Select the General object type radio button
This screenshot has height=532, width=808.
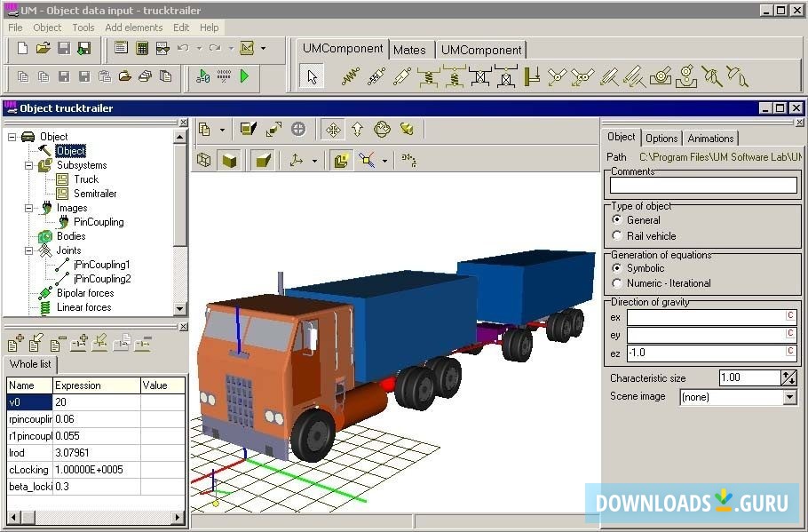click(618, 220)
